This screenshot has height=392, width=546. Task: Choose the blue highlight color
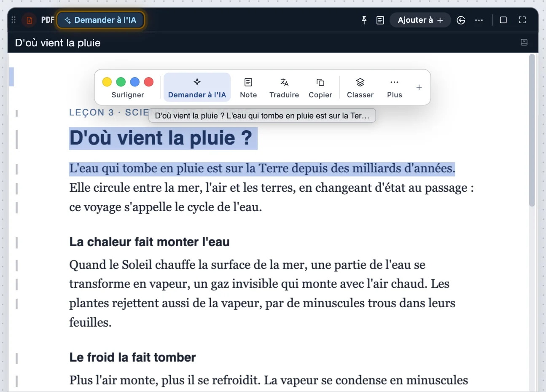pyautogui.click(x=135, y=82)
